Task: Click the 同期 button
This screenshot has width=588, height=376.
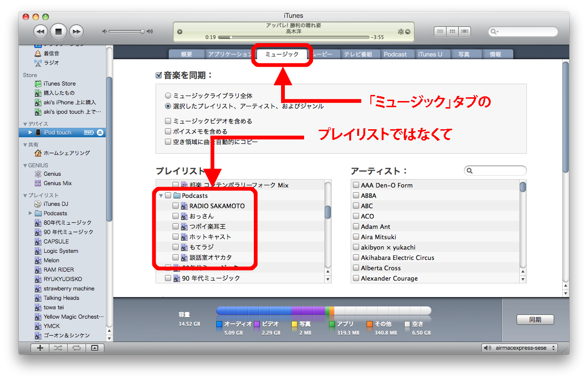Action: pos(535,320)
